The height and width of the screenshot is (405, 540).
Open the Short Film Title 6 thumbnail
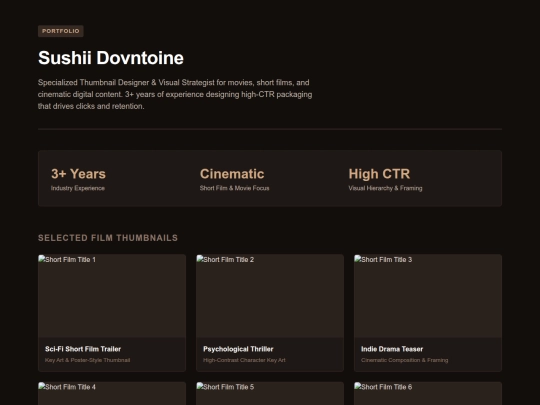428,394
